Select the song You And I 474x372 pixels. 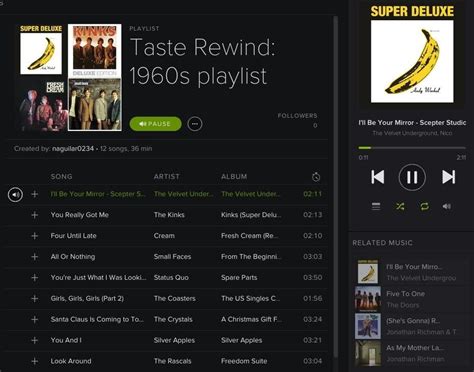click(x=66, y=340)
